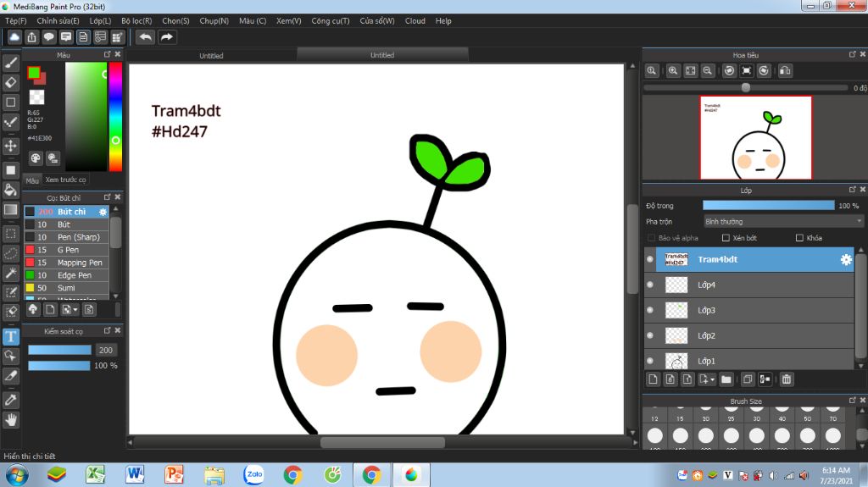Select the Brush tool in left toolbar
868x487 pixels.
pyautogui.click(x=10, y=63)
